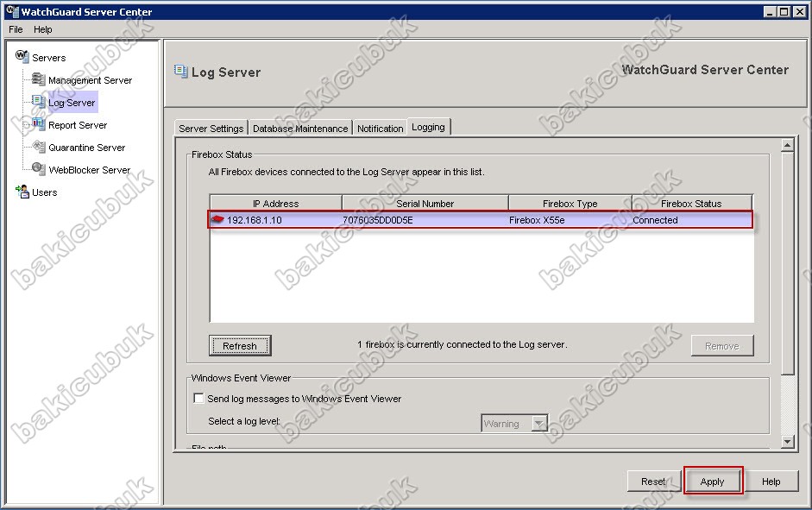Click the Help button at bottom
This screenshot has width=812, height=510.
771,482
